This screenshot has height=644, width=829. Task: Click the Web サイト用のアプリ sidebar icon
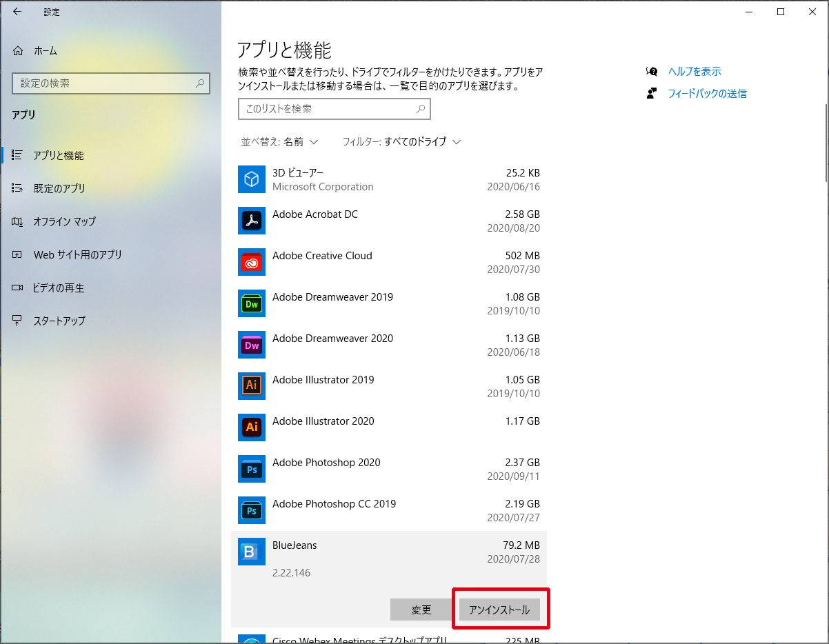click(18, 254)
